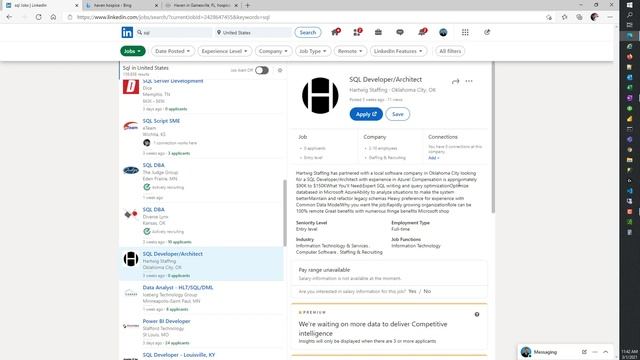
Task: Switch to the Haven in Gainesville tab
Action: 201,5
